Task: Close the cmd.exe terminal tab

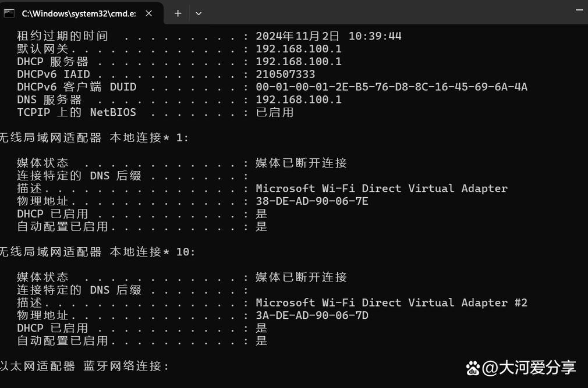Action: (x=148, y=13)
